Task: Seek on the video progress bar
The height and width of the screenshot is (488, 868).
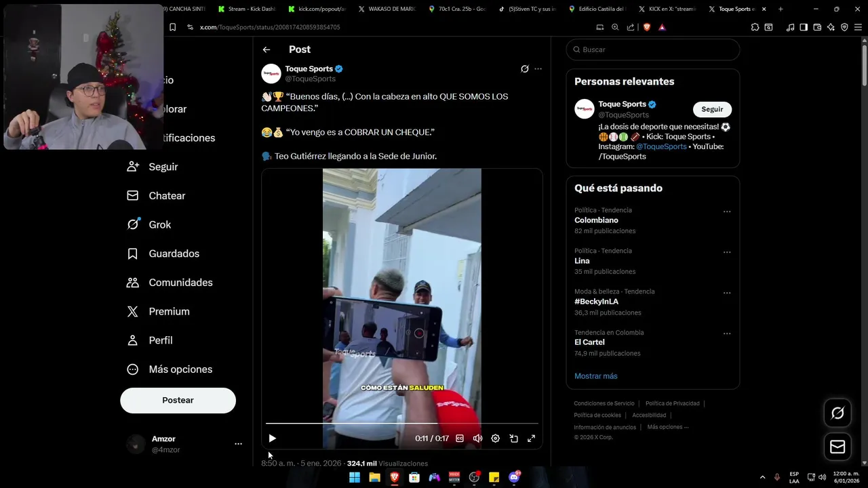Action: click(402, 424)
